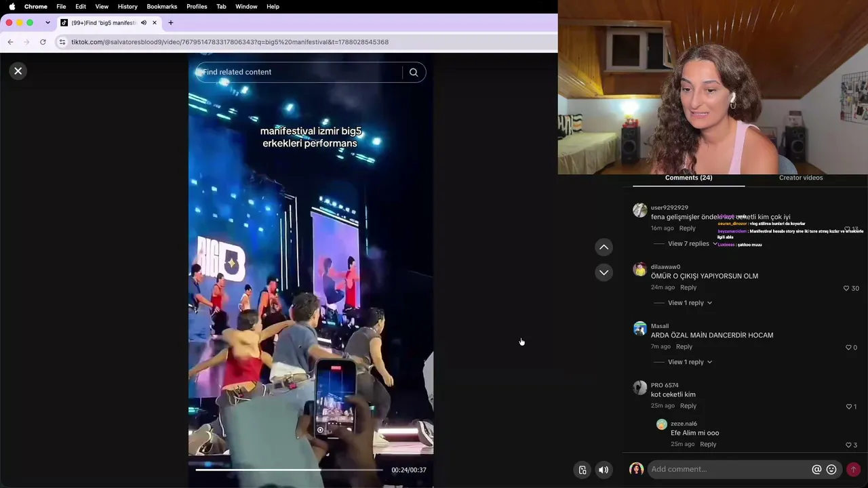
Task: Click the tiktok.com address bar URL
Action: tap(230, 42)
